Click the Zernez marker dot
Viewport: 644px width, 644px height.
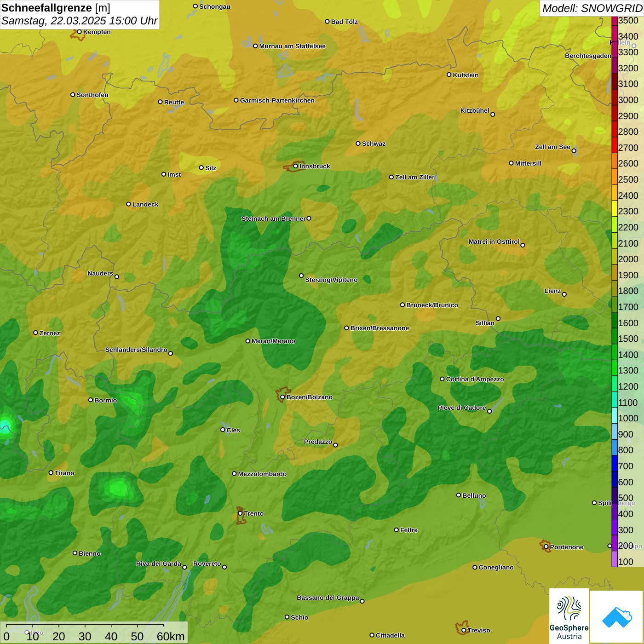click(35, 333)
